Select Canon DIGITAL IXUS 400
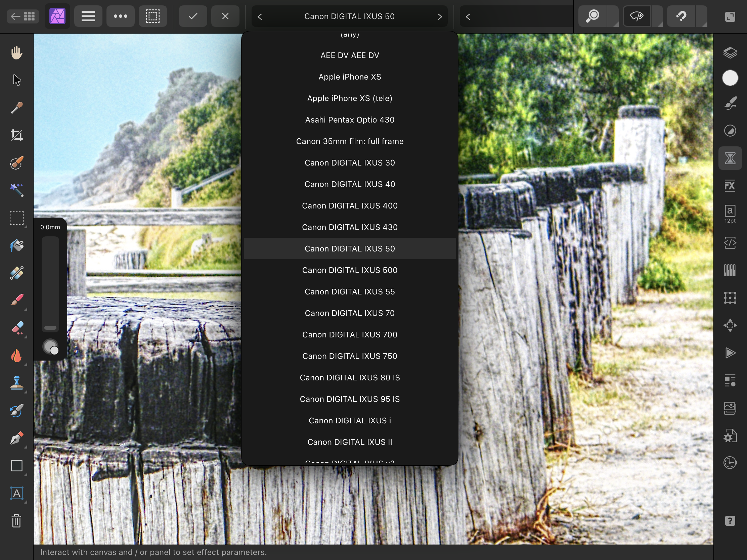 point(350,206)
